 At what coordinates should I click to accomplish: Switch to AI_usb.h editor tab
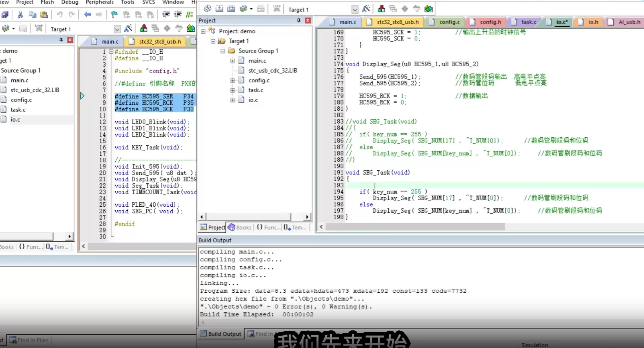[625, 22]
